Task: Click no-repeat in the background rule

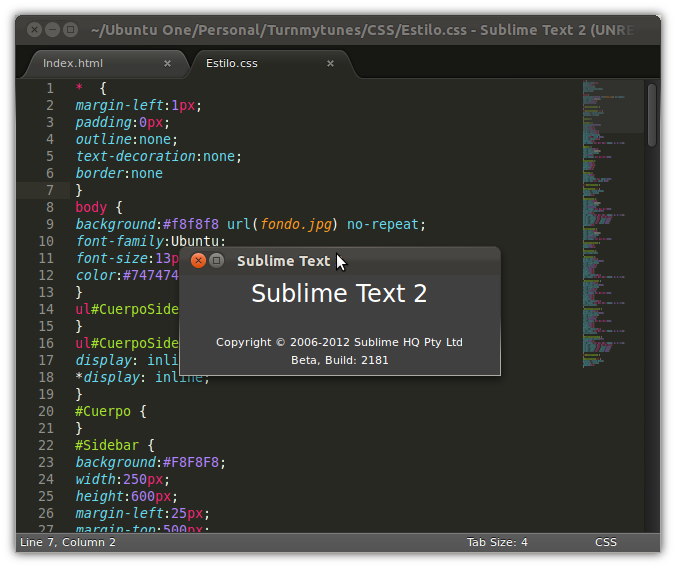Action: pos(382,224)
